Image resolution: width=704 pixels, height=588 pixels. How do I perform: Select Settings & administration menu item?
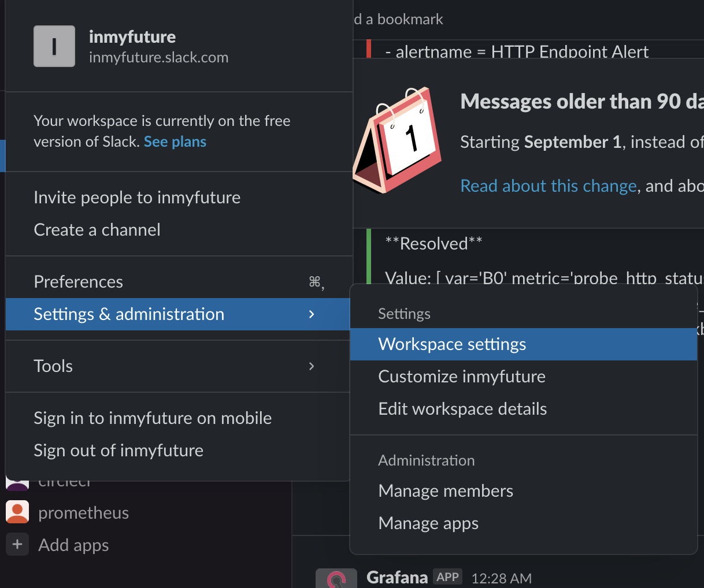click(178, 314)
